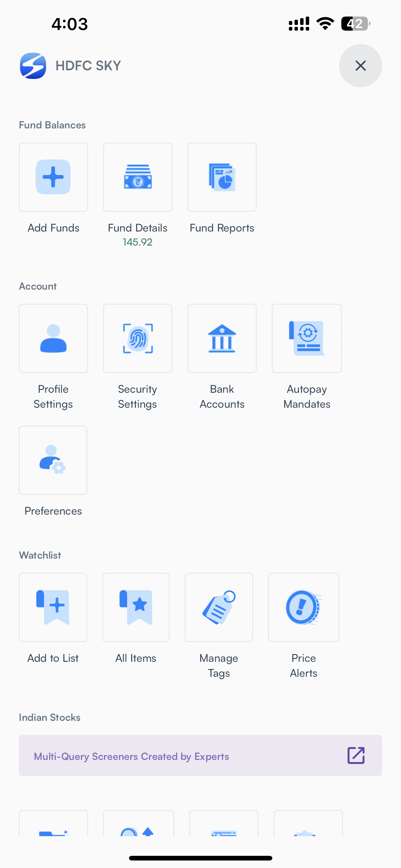Click the external link arrow icon

click(x=356, y=756)
